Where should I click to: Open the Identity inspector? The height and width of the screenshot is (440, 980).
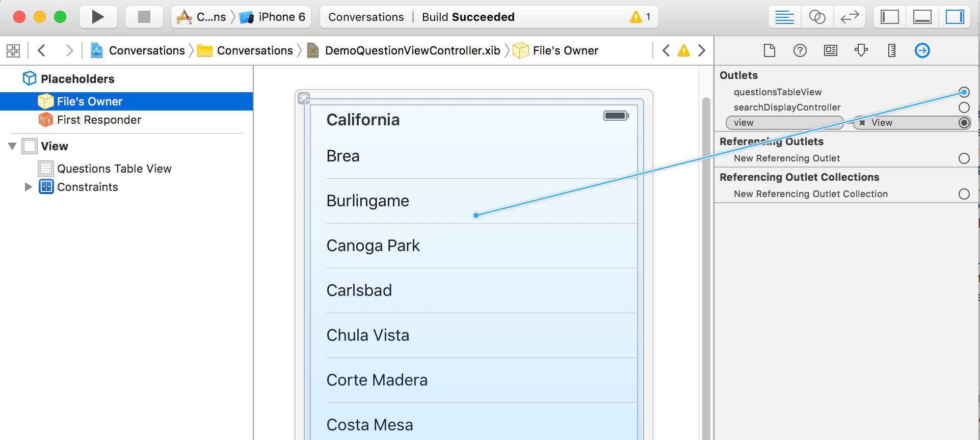[831, 50]
